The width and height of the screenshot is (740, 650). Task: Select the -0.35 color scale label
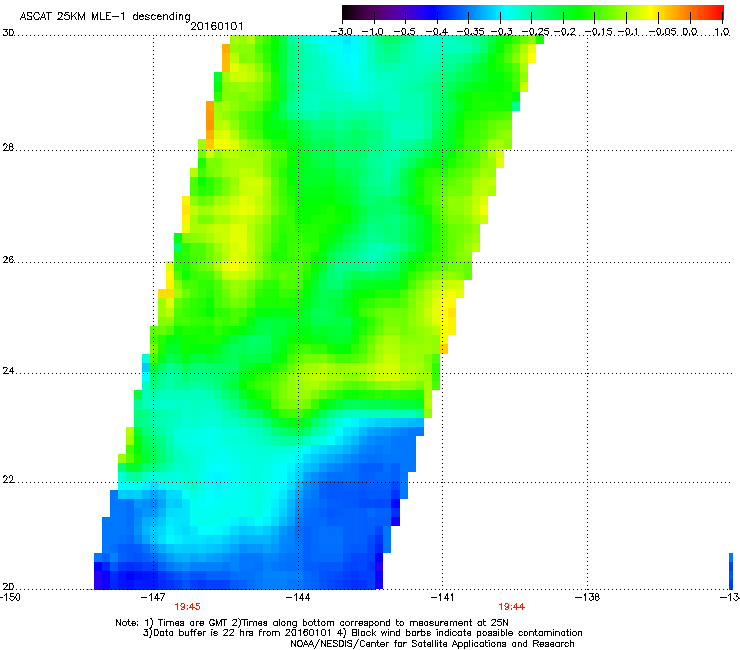click(471, 32)
